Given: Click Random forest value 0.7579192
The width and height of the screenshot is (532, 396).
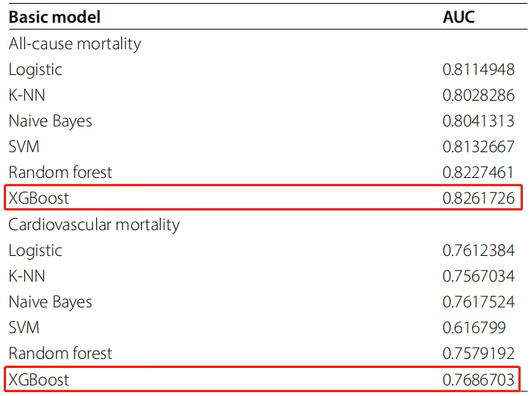Looking at the screenshot, I should click(479, 354).
